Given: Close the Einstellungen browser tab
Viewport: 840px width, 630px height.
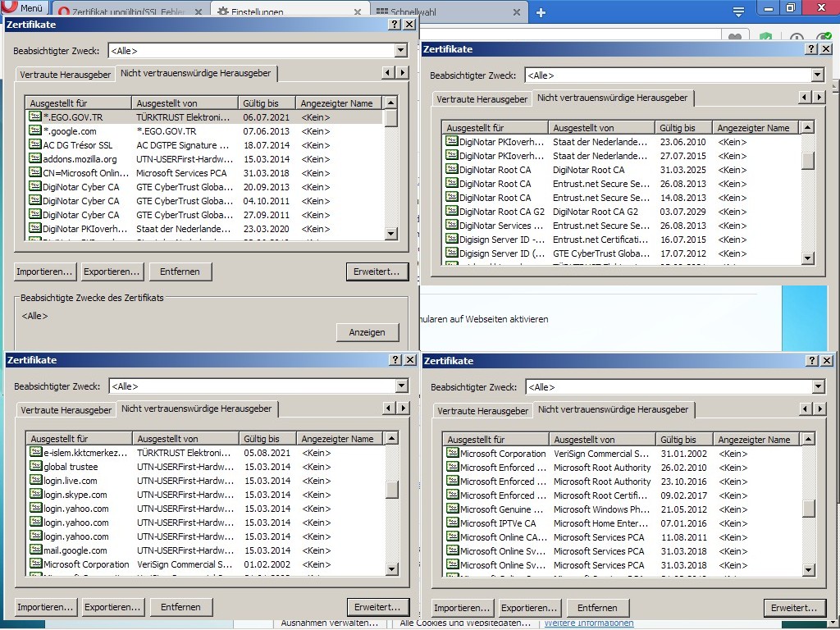Looking at the screenshot, I should [x=358, y=11].
